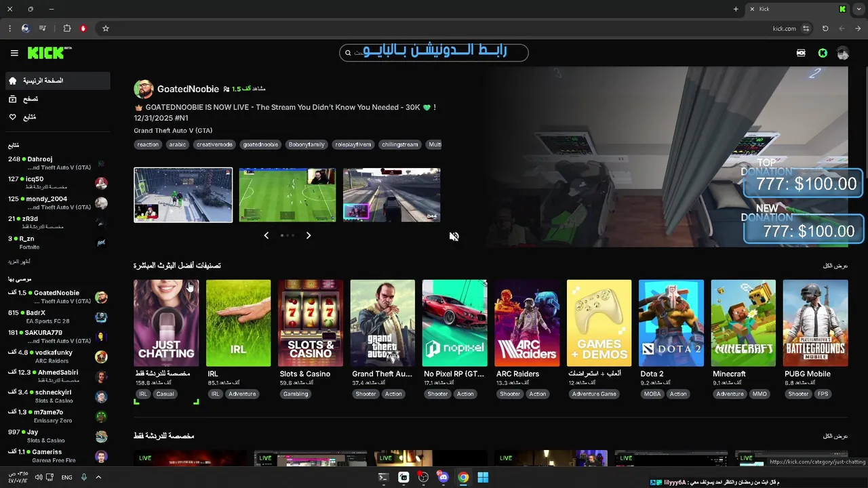Open Dahrooj in followed channels

pyautogui.click(x=58, y=163)
